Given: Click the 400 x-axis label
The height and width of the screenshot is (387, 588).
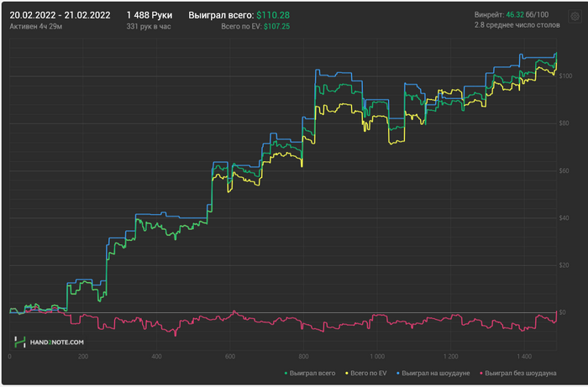Looking at the screenshot, I should (x=156, y=357).
